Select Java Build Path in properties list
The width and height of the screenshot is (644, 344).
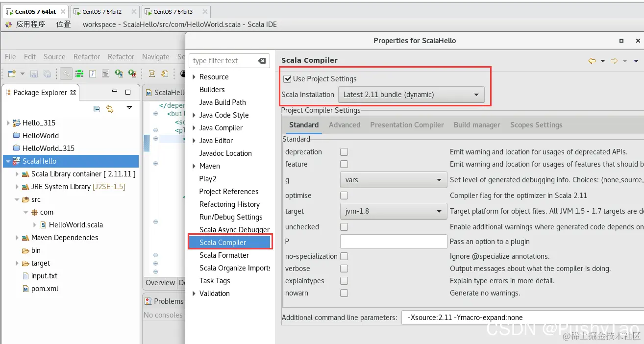coord(223,102)
